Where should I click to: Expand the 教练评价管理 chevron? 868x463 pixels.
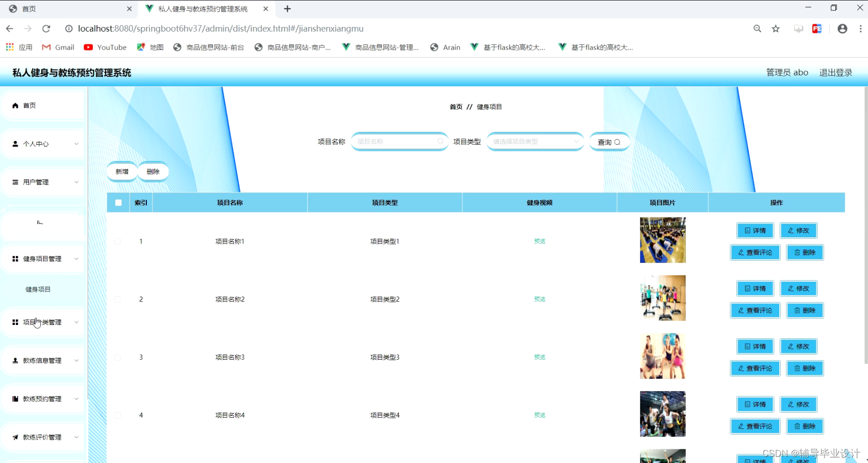click(76, 437)
